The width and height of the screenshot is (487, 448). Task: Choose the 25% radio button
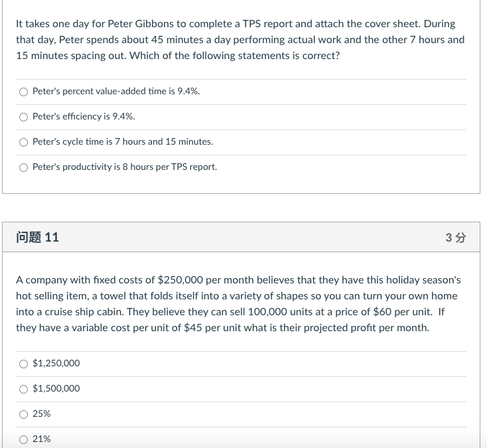24,414
